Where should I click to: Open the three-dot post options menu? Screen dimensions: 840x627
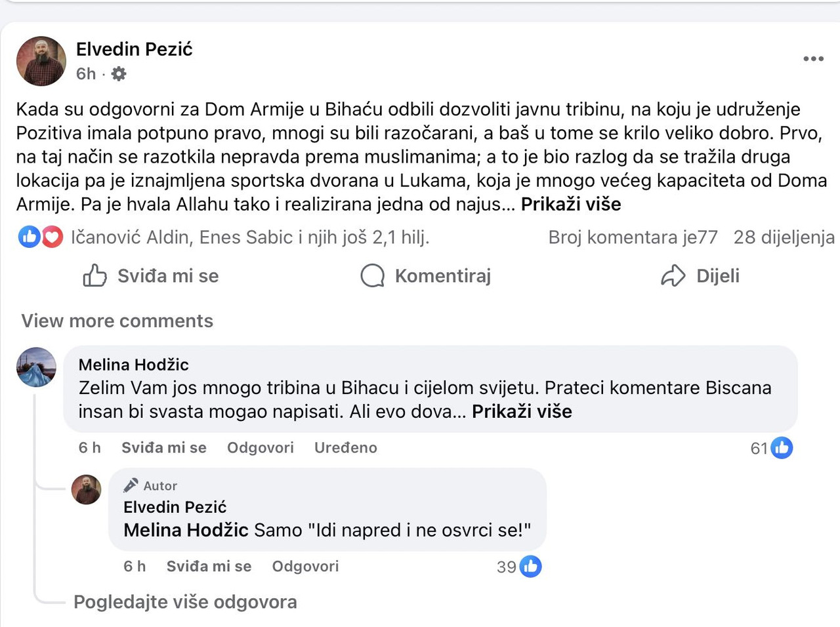(813, 59)
